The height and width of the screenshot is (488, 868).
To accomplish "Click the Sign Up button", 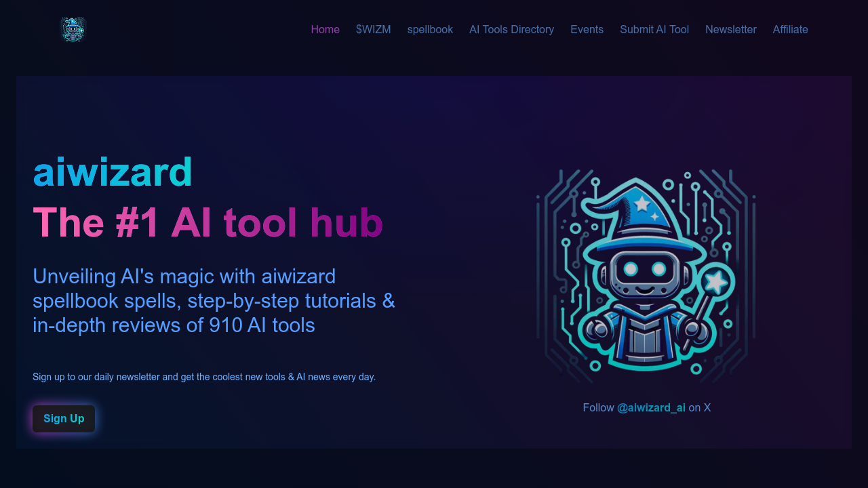I will click(63, 418).
